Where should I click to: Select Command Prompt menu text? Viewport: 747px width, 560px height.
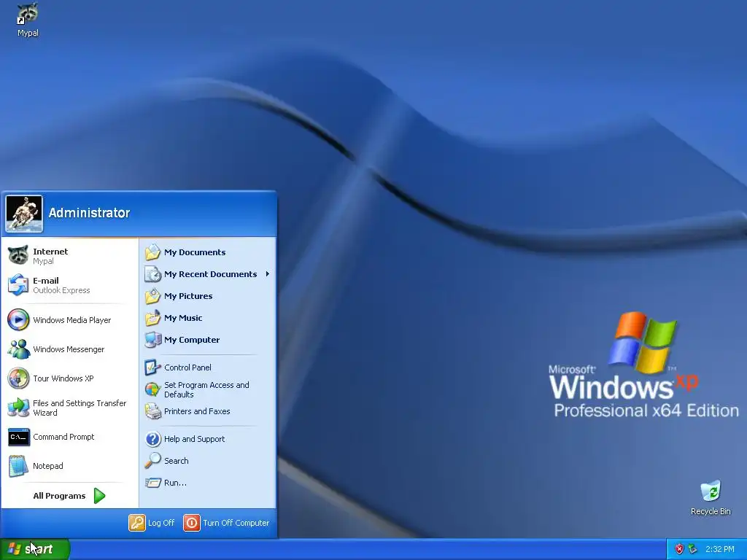[x=63, y=437]
